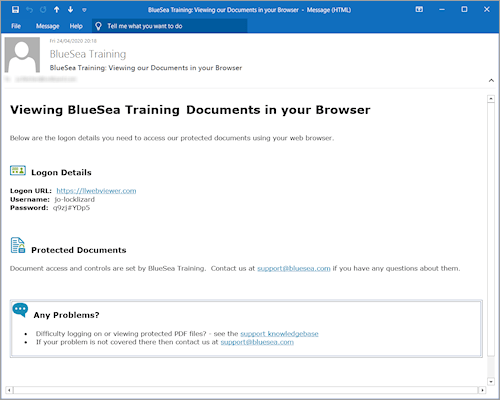This screenshot has height=400, width=500.
Task: Go to previous item with up arrow
Action: [57, 10]
